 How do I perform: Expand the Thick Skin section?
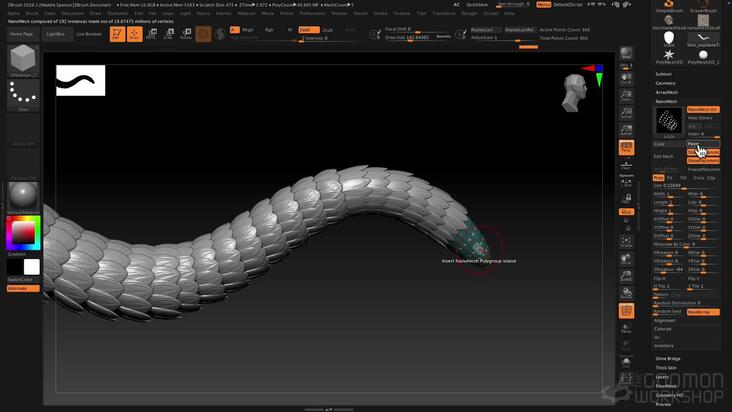click(x=666, y=368)
